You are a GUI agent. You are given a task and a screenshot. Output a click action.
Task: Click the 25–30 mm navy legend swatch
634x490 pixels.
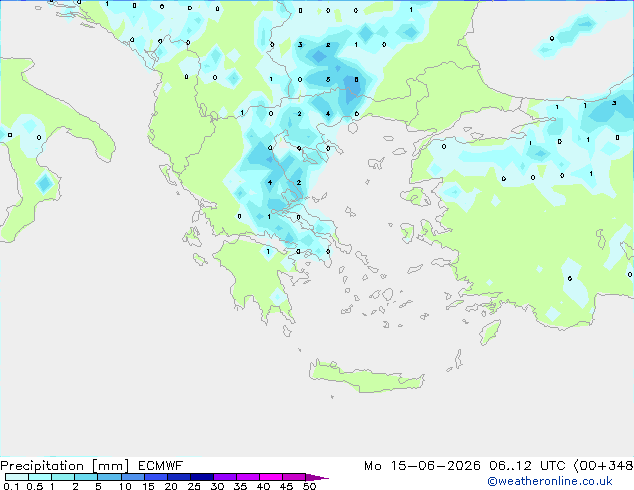(201, 477)
